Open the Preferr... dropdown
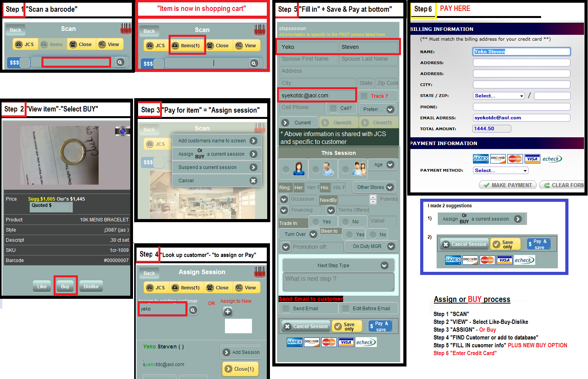 378,109
